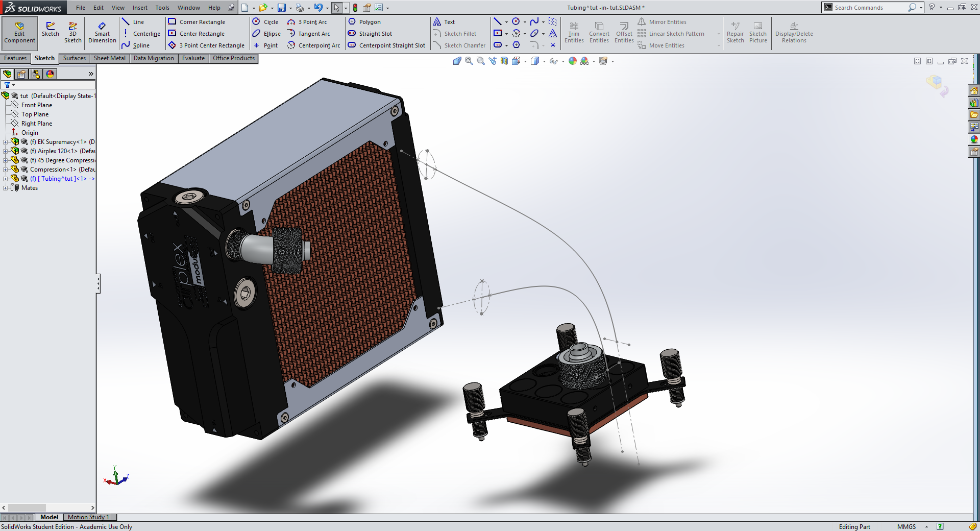Click the Point sketch tool
The height and width of the screenshot is (531, 980).
point(265,45)
